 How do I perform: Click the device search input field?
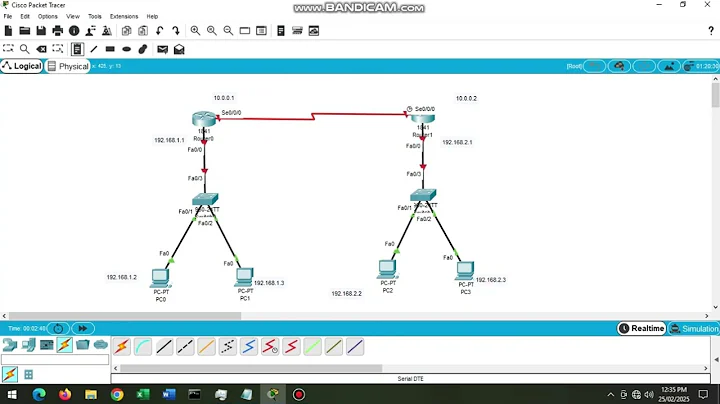(x=55, y=359)
